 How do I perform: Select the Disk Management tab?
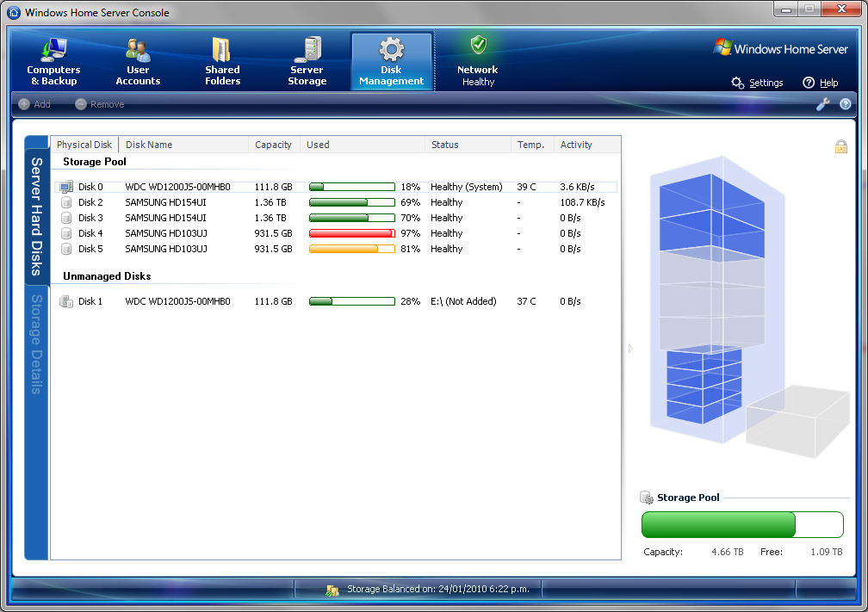pos(391,61)
